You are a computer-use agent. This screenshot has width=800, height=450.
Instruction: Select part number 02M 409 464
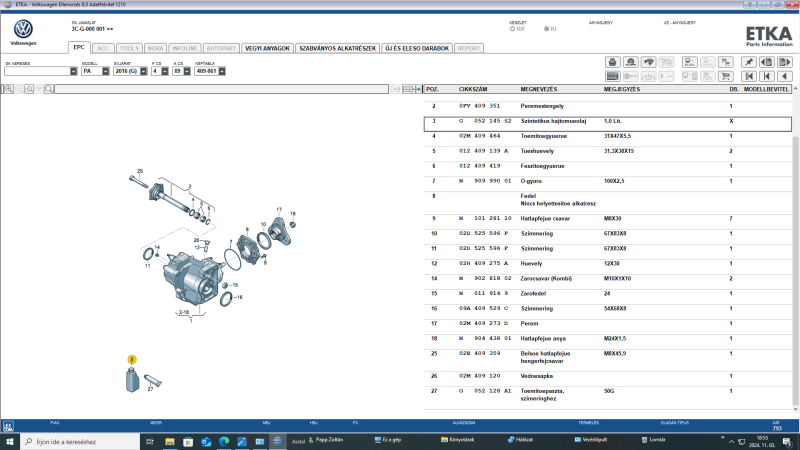(479, 136)
